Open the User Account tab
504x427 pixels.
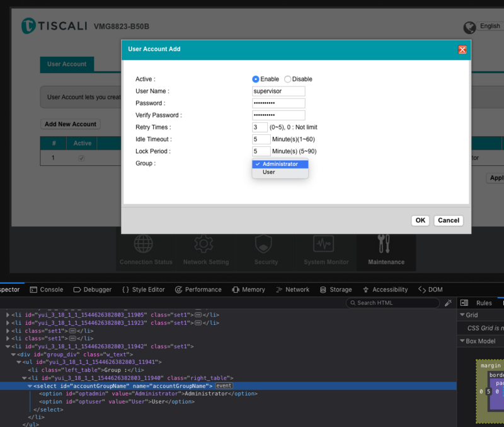(x=67, y=64)
